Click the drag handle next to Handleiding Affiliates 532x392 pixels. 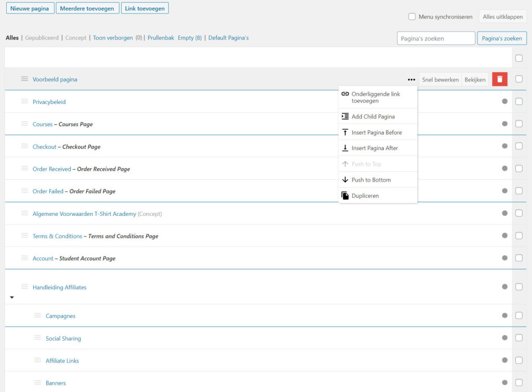click(x=24, y=287)
